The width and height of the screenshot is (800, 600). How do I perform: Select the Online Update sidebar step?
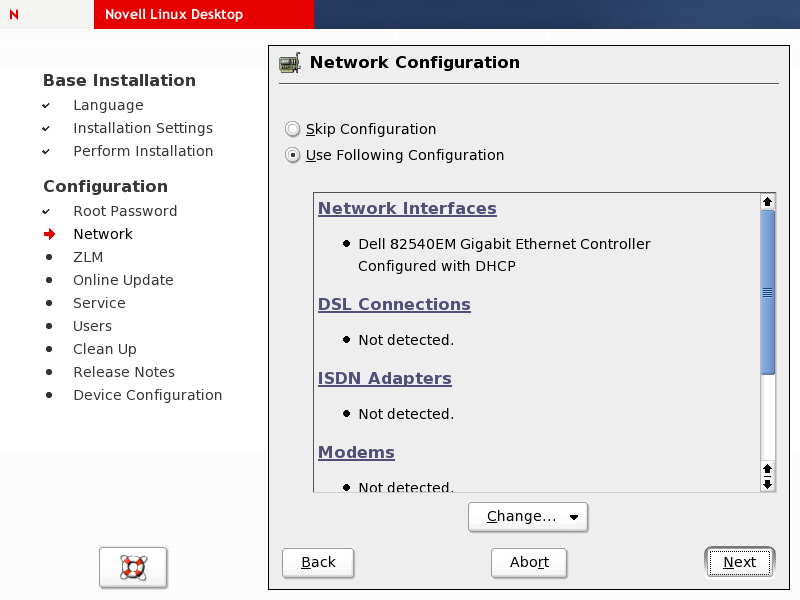click(123, 280)
